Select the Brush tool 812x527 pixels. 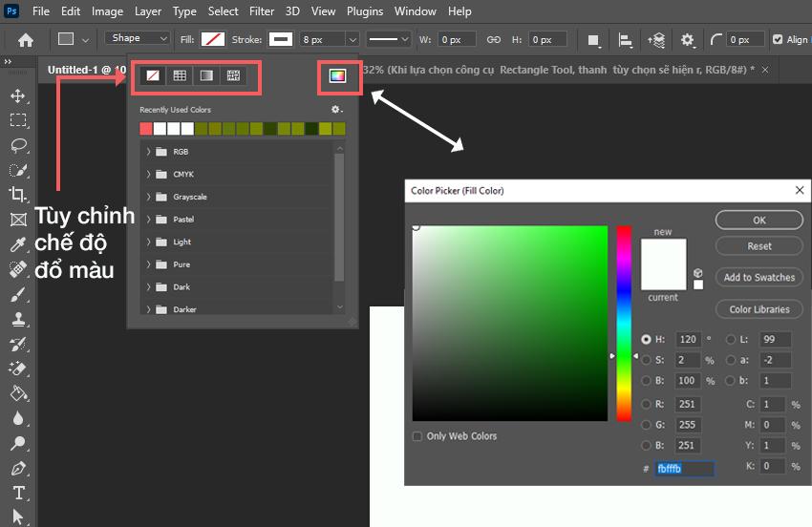click(x=18, y=294)
